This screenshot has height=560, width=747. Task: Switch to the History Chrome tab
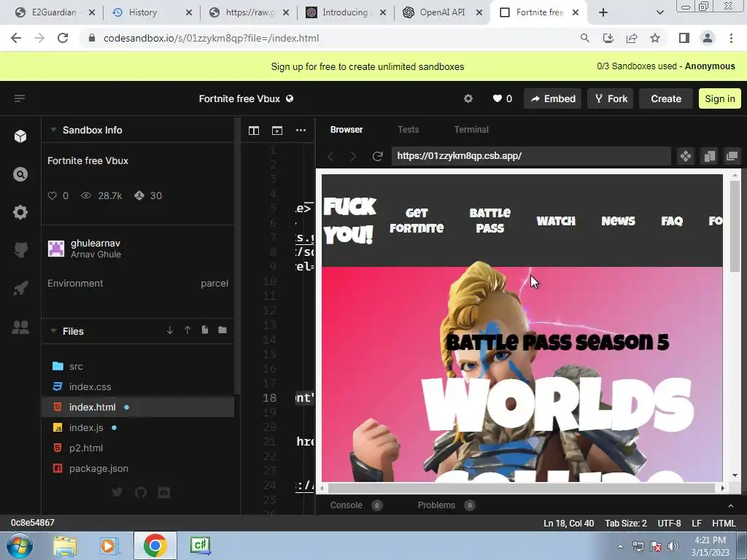[152, 12]
